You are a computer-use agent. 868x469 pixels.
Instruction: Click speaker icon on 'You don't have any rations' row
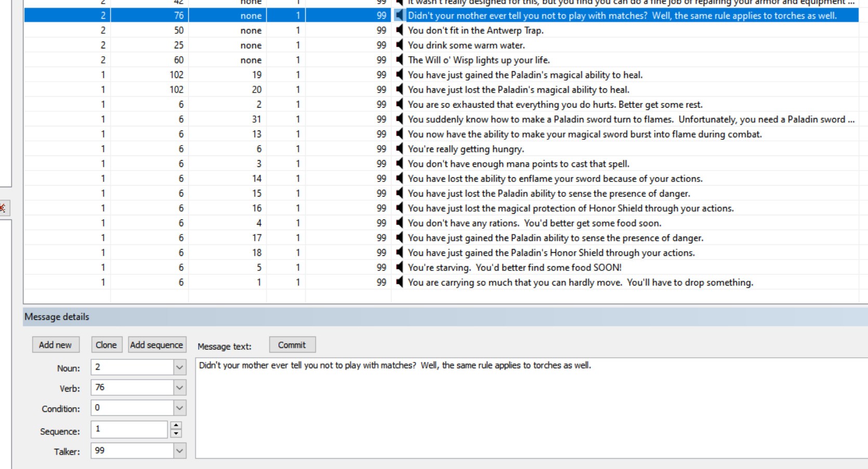point(399,223)
